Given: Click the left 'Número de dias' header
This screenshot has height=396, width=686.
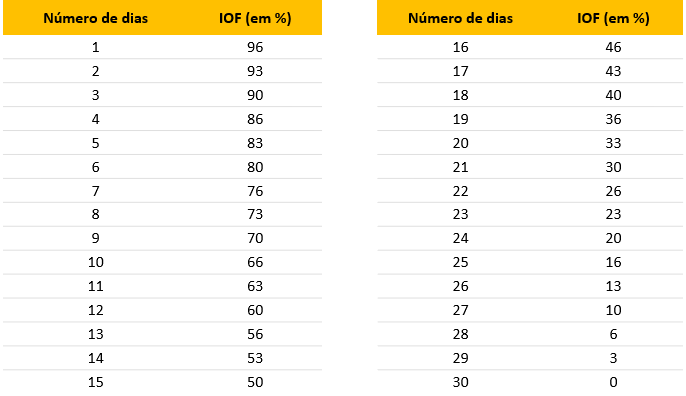Looking at the screenshot, I should point(95,18).
